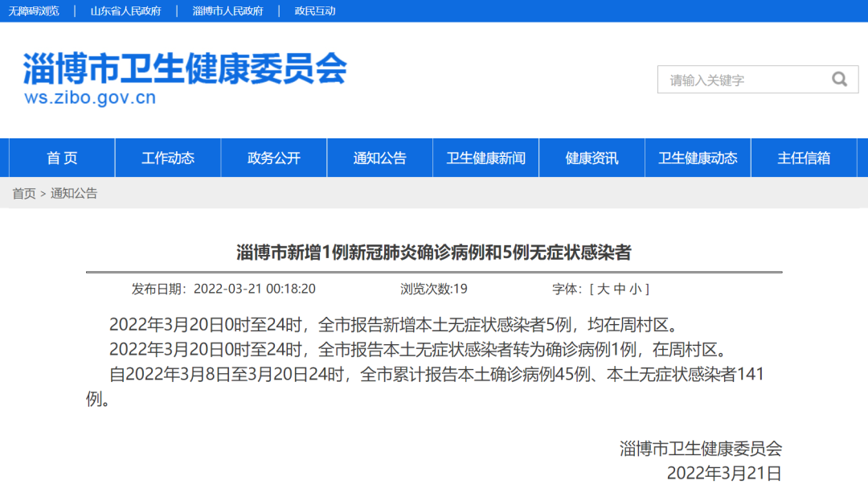
Task: Click the 淄博市卫生健康委员会 site logo
Action: click(185, 78)
